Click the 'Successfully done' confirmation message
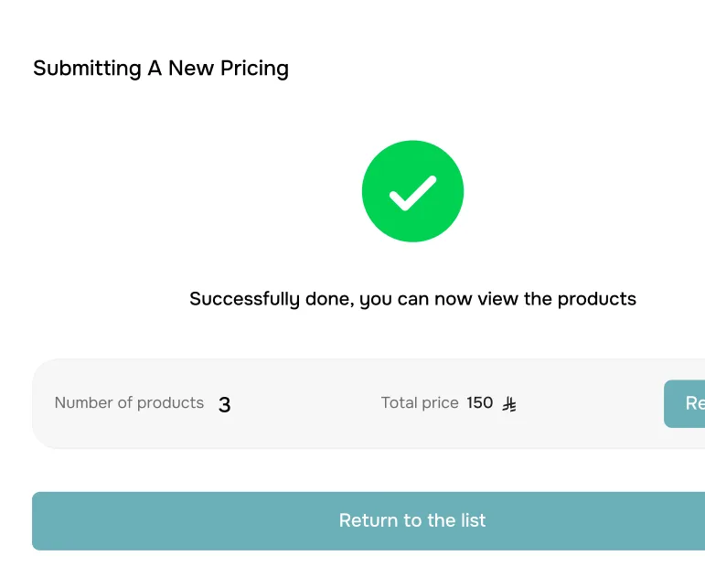 [x=412, y=299]
